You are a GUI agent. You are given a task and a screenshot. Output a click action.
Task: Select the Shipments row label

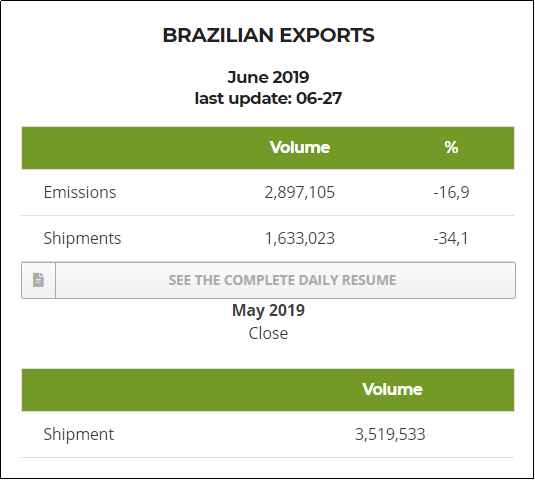click(x=82, y=238)
